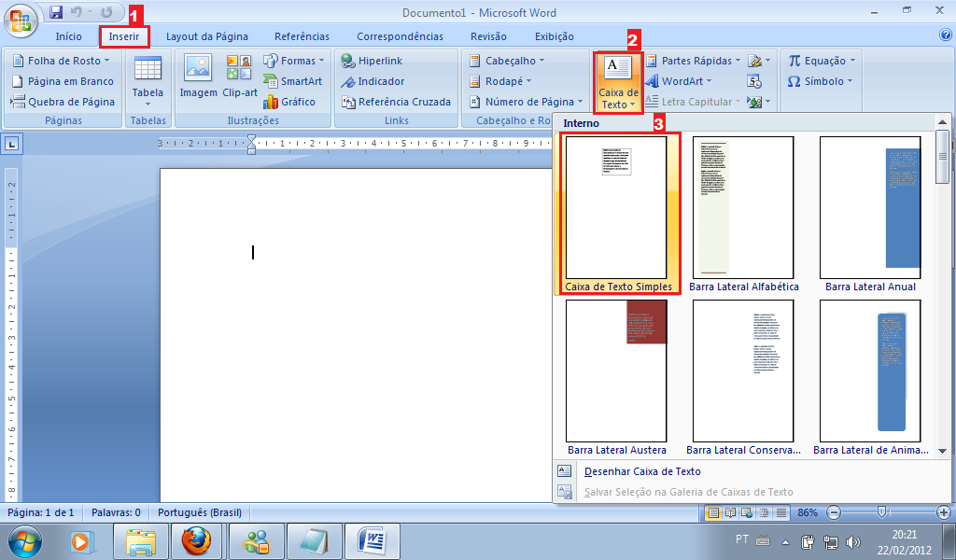Click the zoom out minus button
The width and height of the screenshot is (956, 560).
(x=834, y=512)
